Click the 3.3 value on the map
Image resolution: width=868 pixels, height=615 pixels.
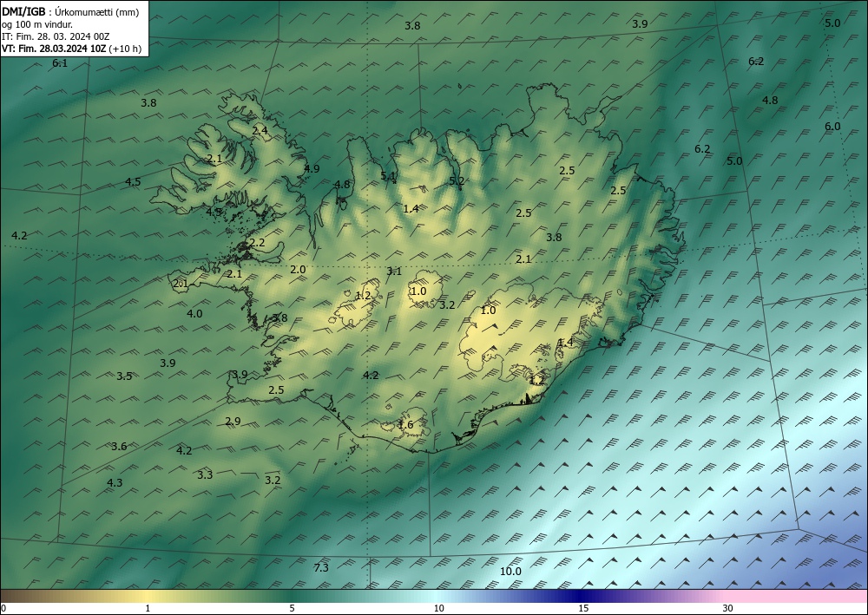click(x=205, y=474)
